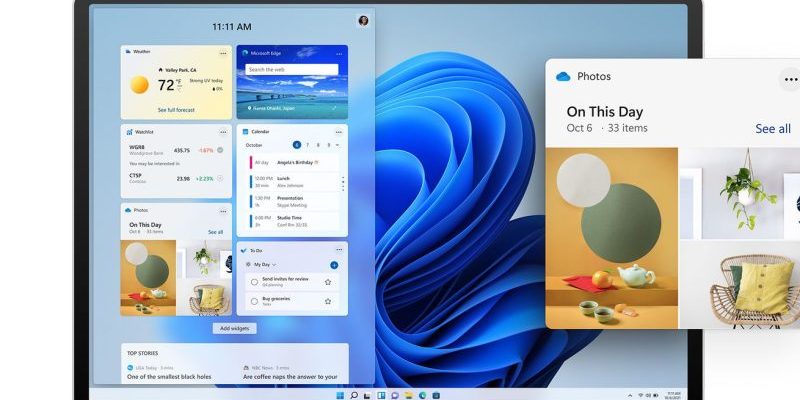Open hanging plant photo on enlarged card
The width and height of the screenshot is (800, 400).
pos(740,193)
